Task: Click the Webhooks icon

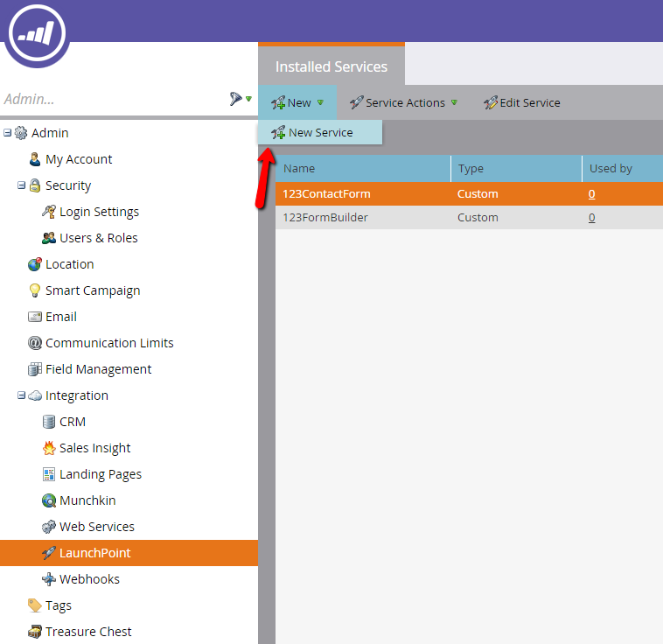Action: tap(49, 579)
